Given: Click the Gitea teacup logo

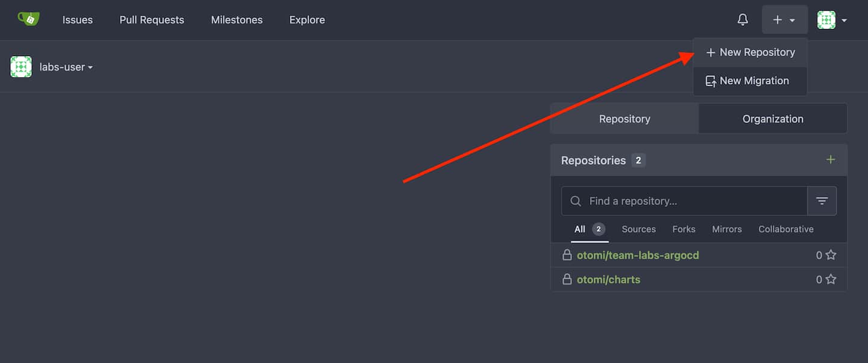Looking at the screenshot, I should click(x=28, y=19).
